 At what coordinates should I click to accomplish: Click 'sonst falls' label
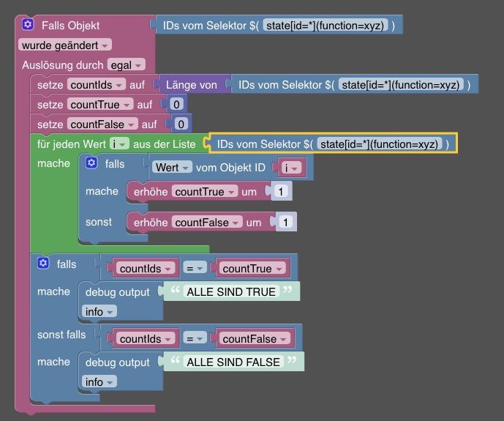61,335
